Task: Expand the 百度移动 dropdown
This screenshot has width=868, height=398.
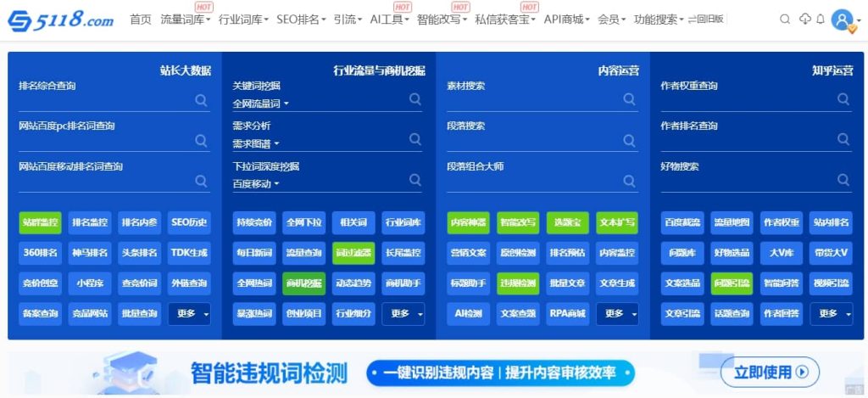Action: pos(256,184)
